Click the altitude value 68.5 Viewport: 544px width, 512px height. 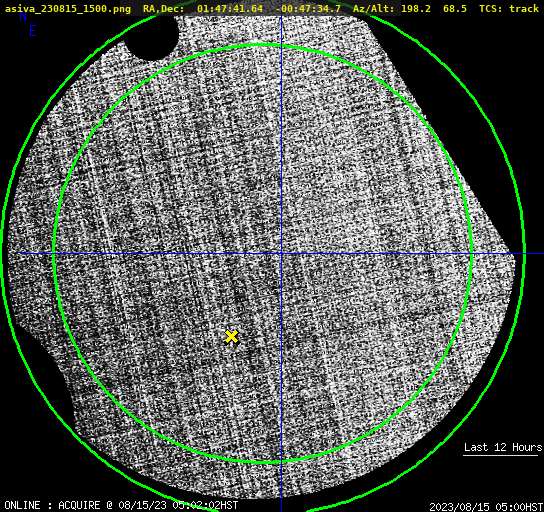pyautogui.click(x=455, y=9)
